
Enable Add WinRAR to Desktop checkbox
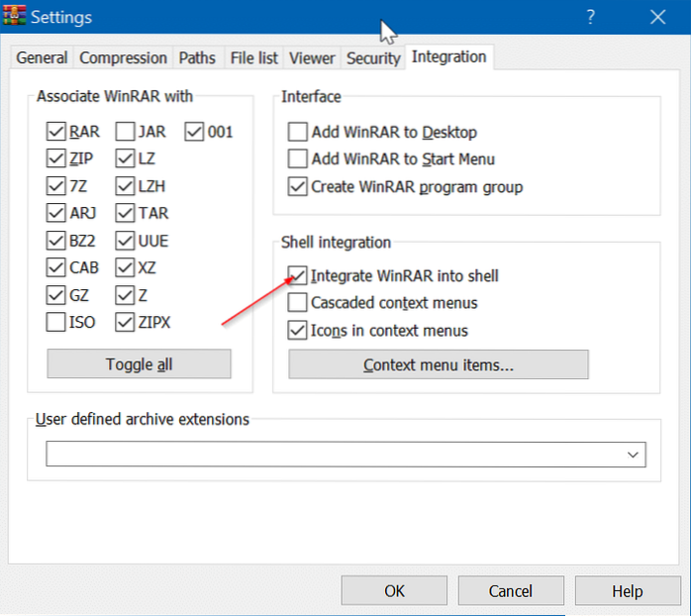(x=297, y=132)
